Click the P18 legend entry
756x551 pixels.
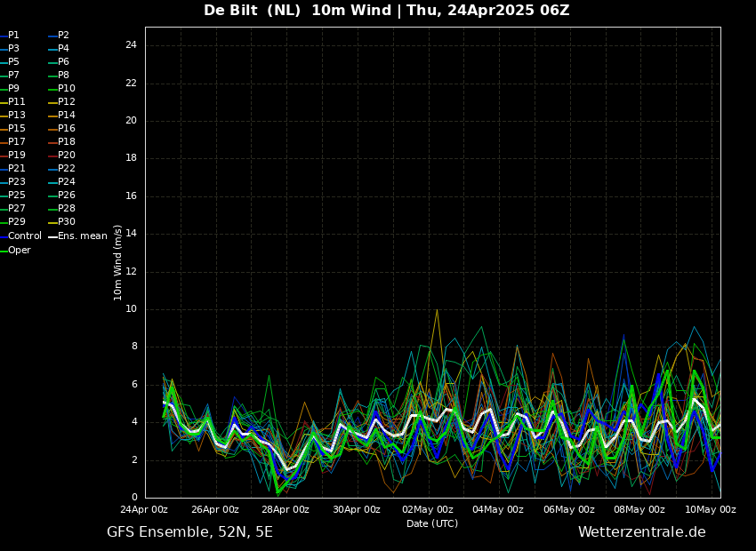(x=66, y=142)
